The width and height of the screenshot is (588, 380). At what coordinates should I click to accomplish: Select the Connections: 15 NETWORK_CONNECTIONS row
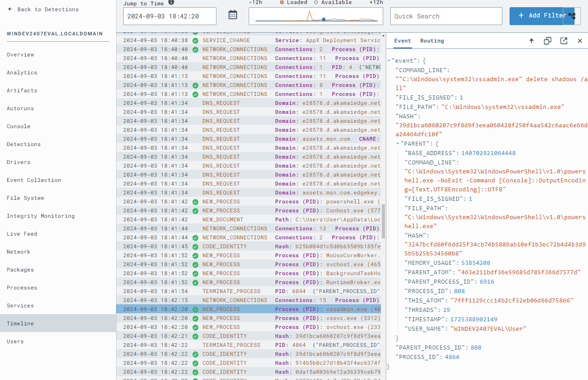pyautogui.click(x=248, y=300)
